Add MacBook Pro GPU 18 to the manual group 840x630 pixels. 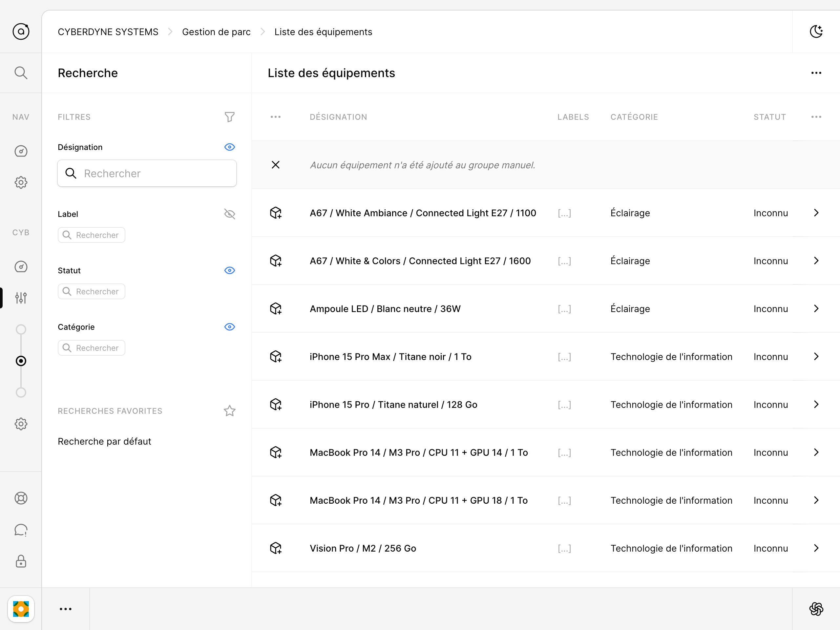(x=276, y=500)
